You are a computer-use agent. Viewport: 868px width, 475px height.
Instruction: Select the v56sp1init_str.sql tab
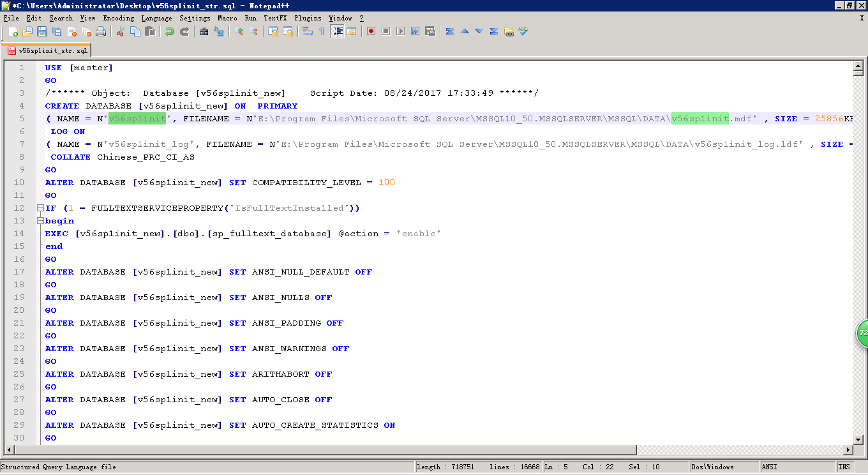click(47, 50)
